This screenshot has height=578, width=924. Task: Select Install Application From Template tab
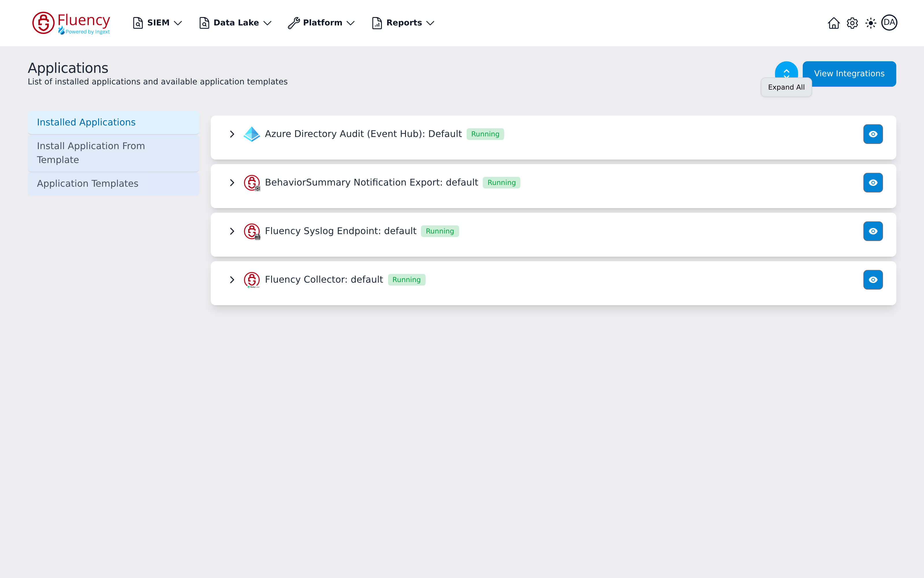[113, 153]
